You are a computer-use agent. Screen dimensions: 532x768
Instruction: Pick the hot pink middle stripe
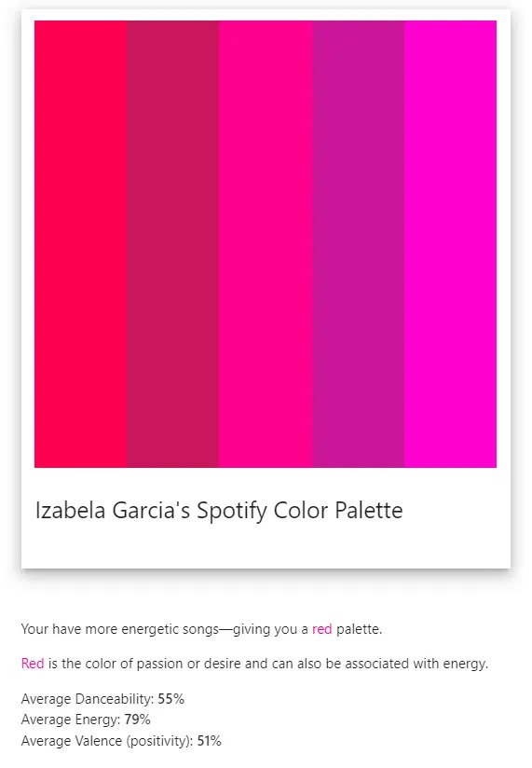click(266, 244)
